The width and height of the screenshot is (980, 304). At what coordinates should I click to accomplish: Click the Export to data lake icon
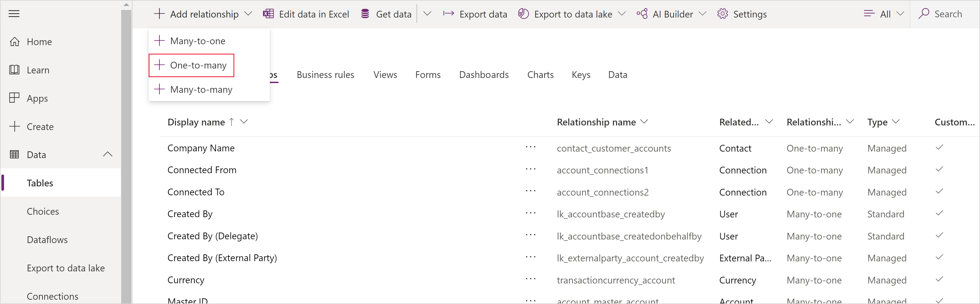(x=522, y=14)
